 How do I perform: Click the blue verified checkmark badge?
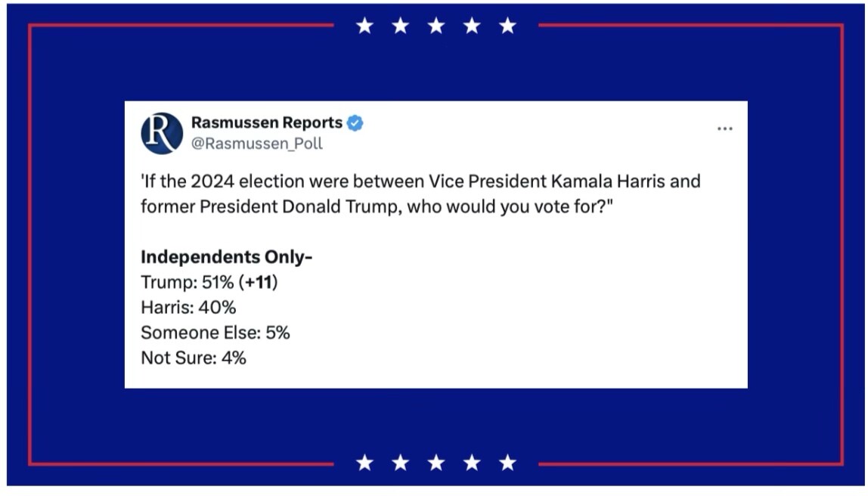coord(355,123)
